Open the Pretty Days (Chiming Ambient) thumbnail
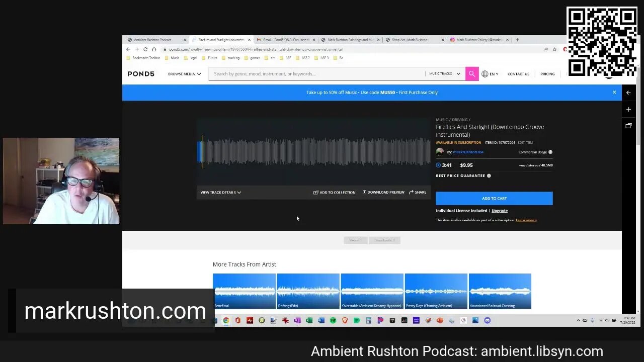Screen dimensions: 644x362 [x=436, y=291]
